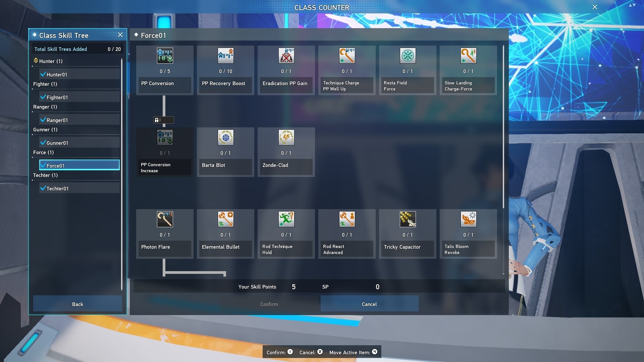
Task: Close the Class Skill Tree panel
Action: pos(120,35)
